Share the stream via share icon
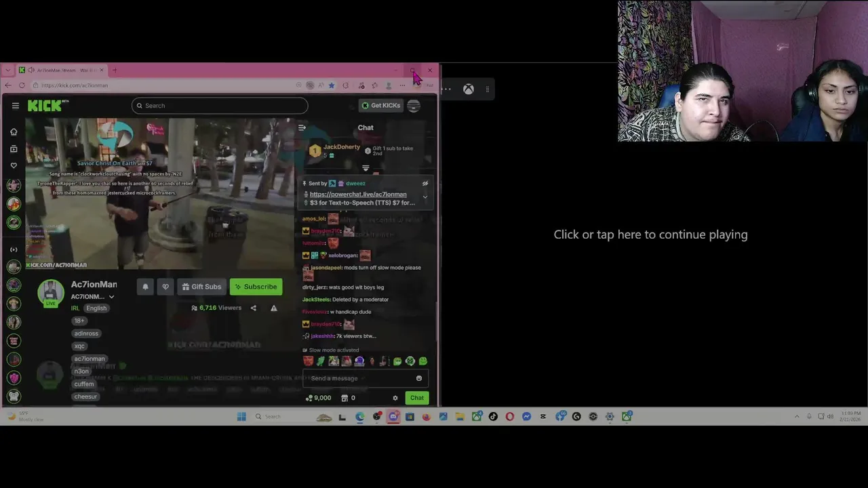 click(x=254, y=308)
